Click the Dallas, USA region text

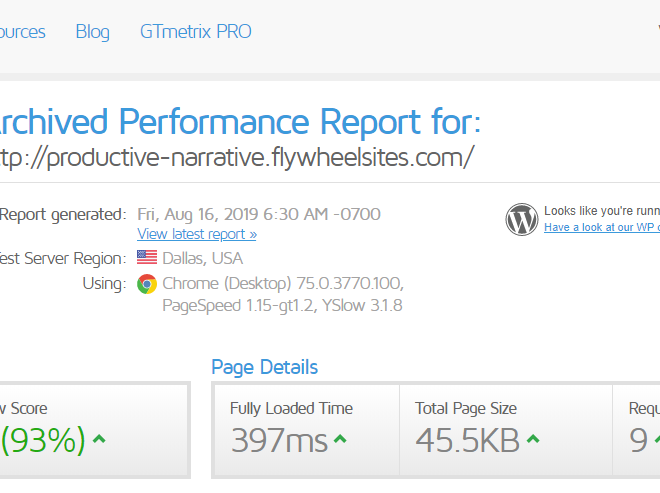tap(202, 258)
